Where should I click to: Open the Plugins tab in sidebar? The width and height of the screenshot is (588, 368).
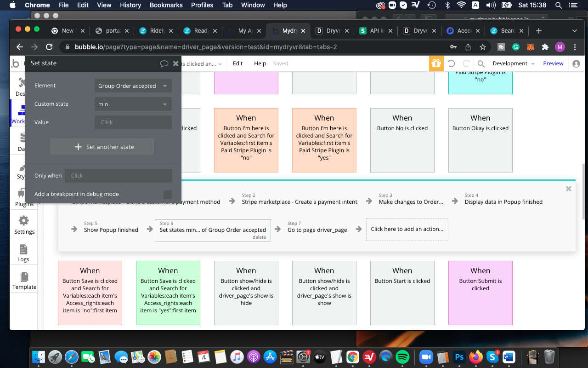tap(22, 197)
